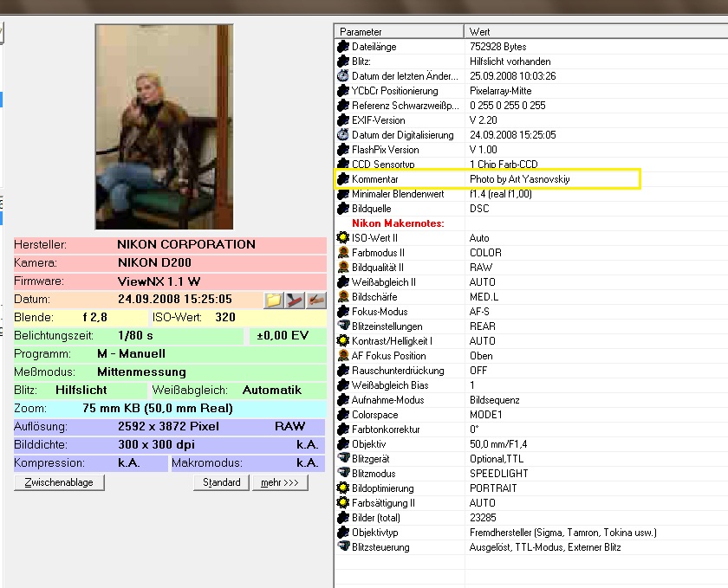Show more details with the mehr >>> button
The height and width of the screenshot is (588, 728).
click(x=280, y=482)
